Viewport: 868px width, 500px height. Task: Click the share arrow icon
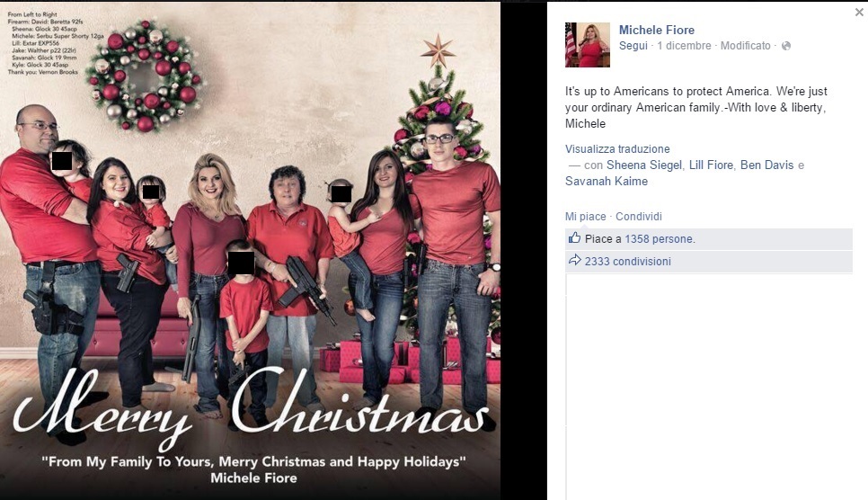coord(574,260)
